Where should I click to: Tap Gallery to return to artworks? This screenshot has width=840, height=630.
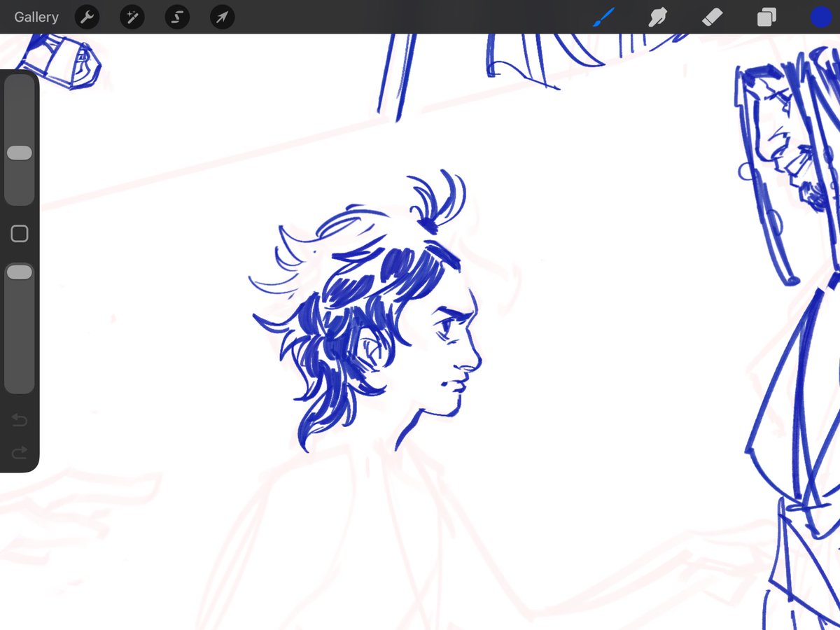pyautogui.click(x=36, y=17)
